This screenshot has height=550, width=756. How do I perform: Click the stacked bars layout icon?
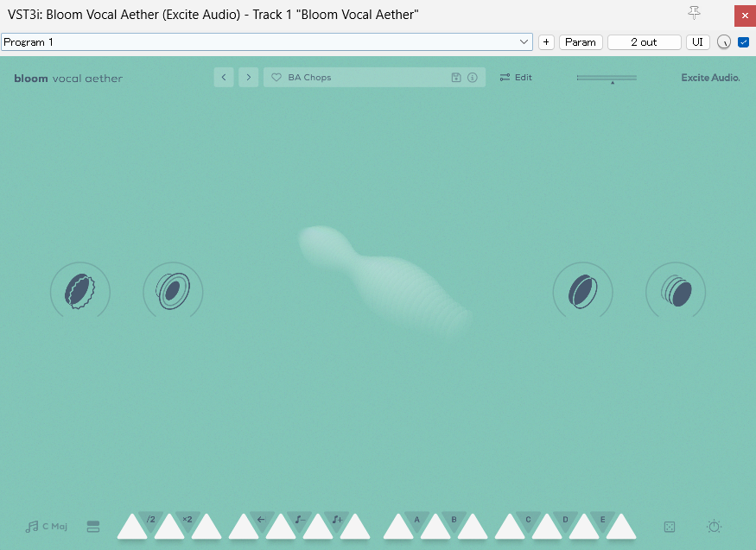coord(93,527)
